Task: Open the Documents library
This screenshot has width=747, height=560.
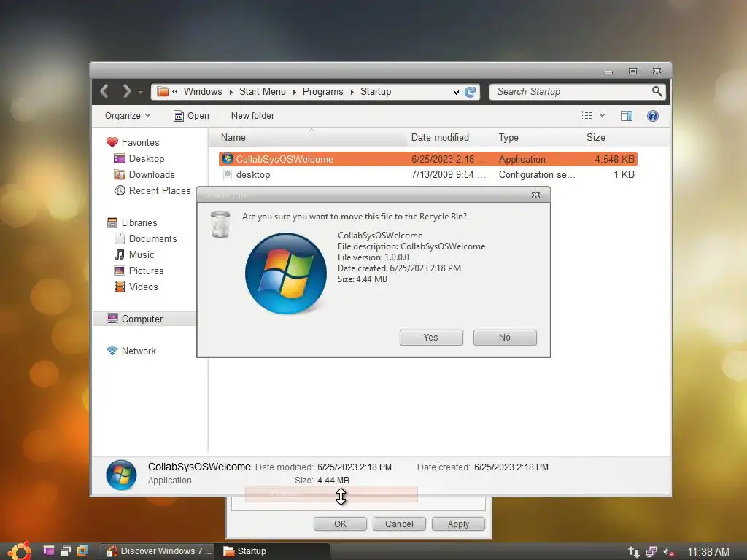Action: pyautogui.click(x=145, y=238)
